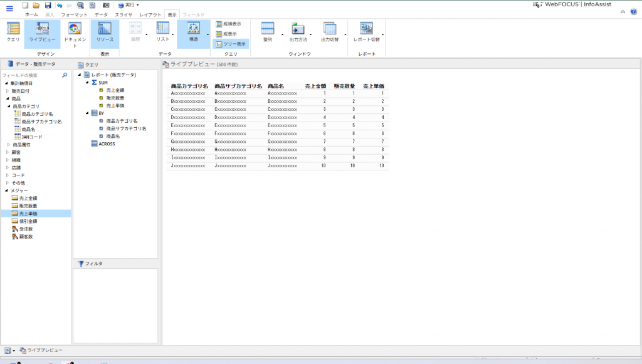Click the help question mark icon
Viewport: 642px width, 364px height.
pos(633,12)
